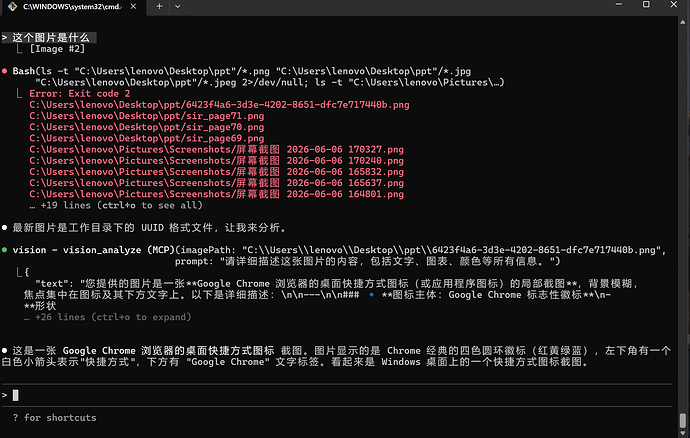Click the screenshot path ending 164801.png
The height and width of the screenshot is (438, 690).
tap(217, 194)
